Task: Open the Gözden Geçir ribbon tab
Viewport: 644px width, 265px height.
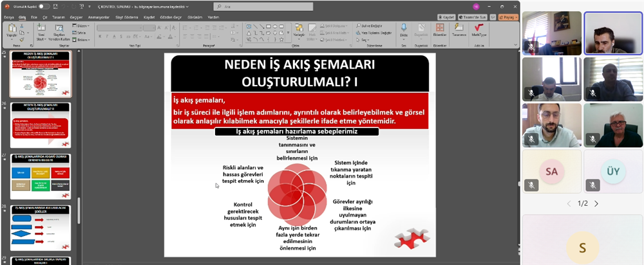Action: 171,17
